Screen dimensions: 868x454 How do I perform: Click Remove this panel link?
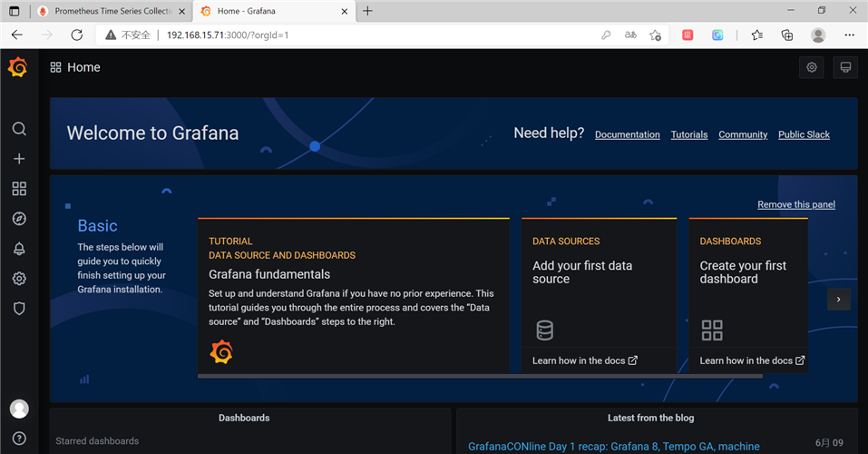pos(796,204)
